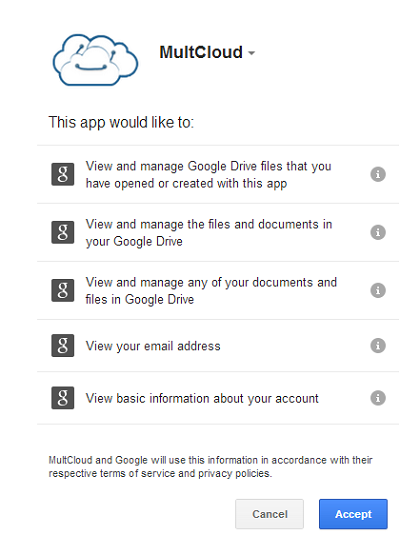
Task: Show info for files and documents permission
Action: tap(378, 232)
